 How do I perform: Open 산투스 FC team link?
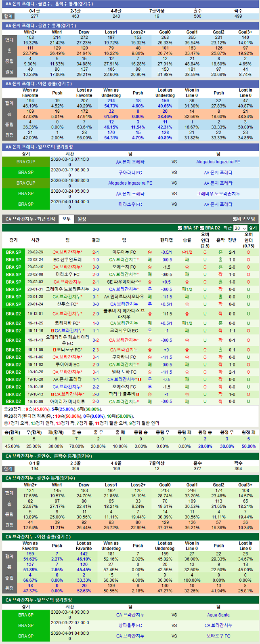[x=67, y=304]
